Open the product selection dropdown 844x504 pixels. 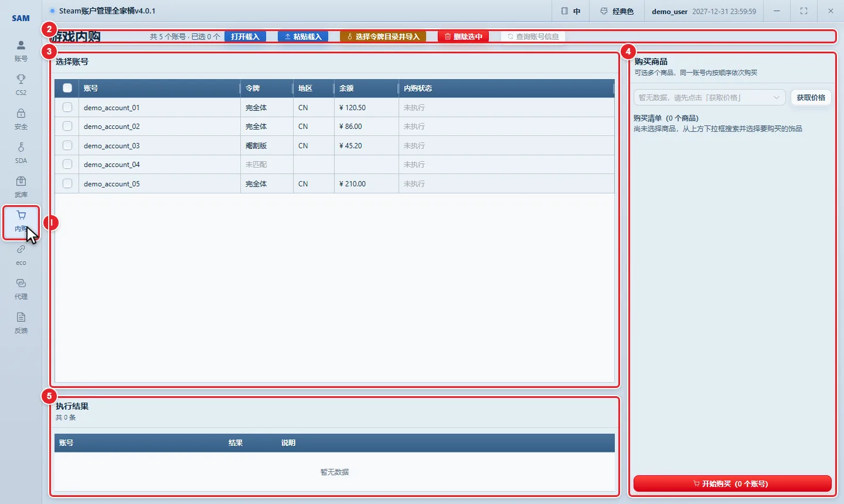709,97
